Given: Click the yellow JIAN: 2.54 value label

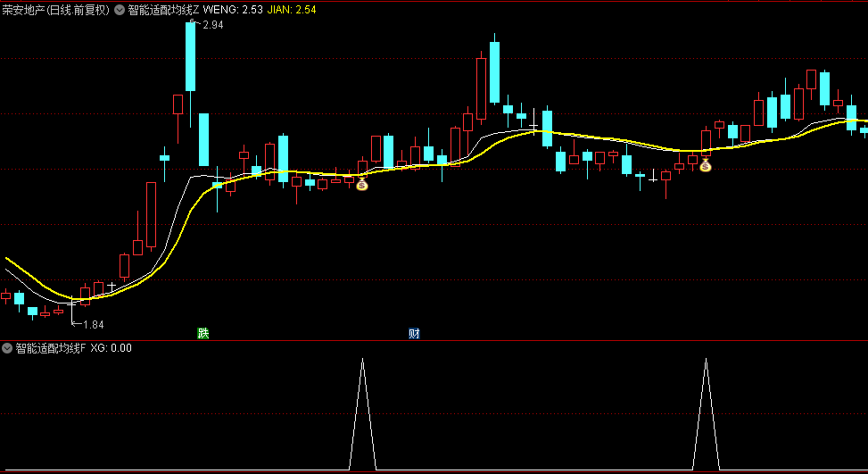Looking at the screenshot, I should [292, 10].
